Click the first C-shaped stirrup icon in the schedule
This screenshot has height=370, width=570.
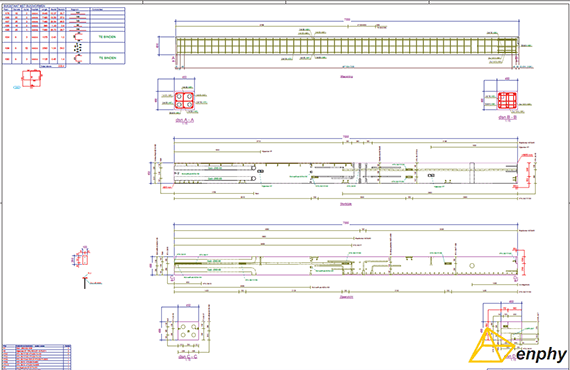click(x=78, y=37)
